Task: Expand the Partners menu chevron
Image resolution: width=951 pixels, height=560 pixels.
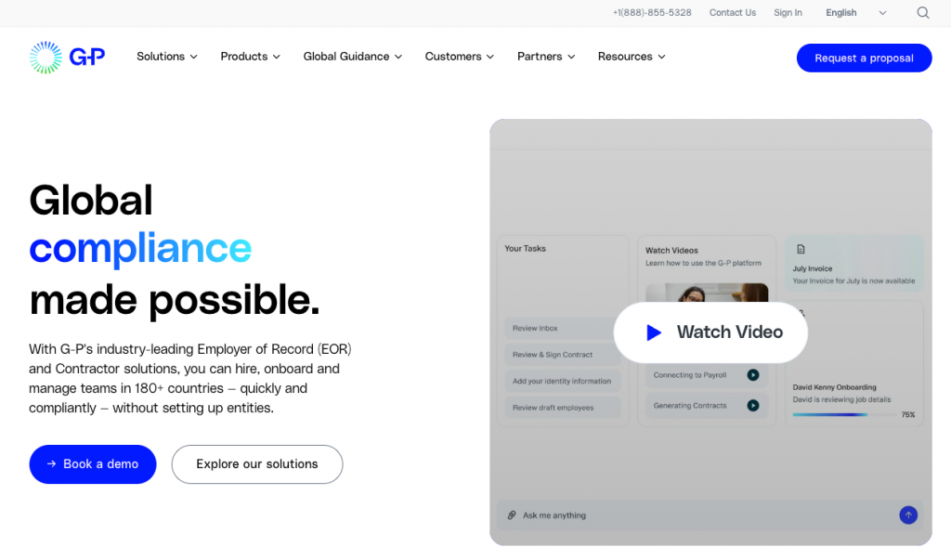Action: tap(571, 57)
